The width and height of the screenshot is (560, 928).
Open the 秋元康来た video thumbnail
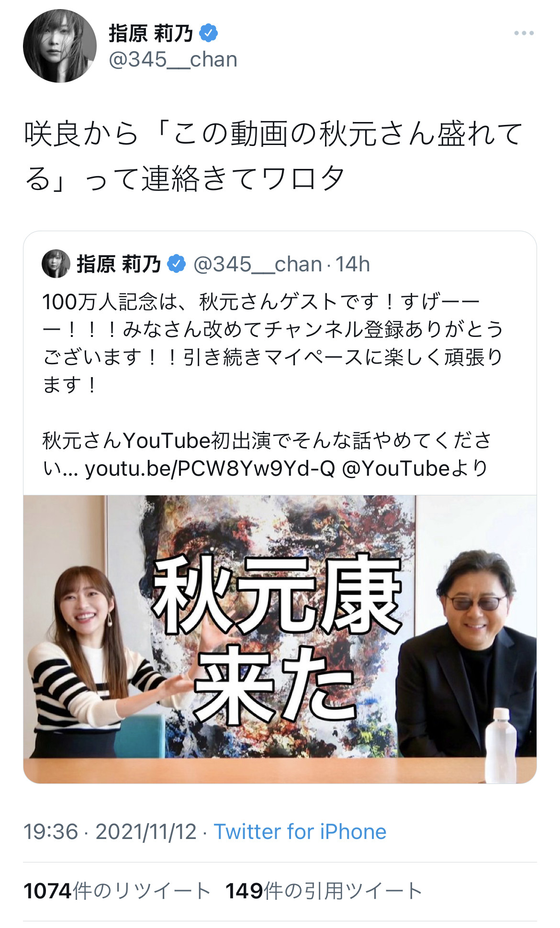pyautogui.click(x=280, y=639)
